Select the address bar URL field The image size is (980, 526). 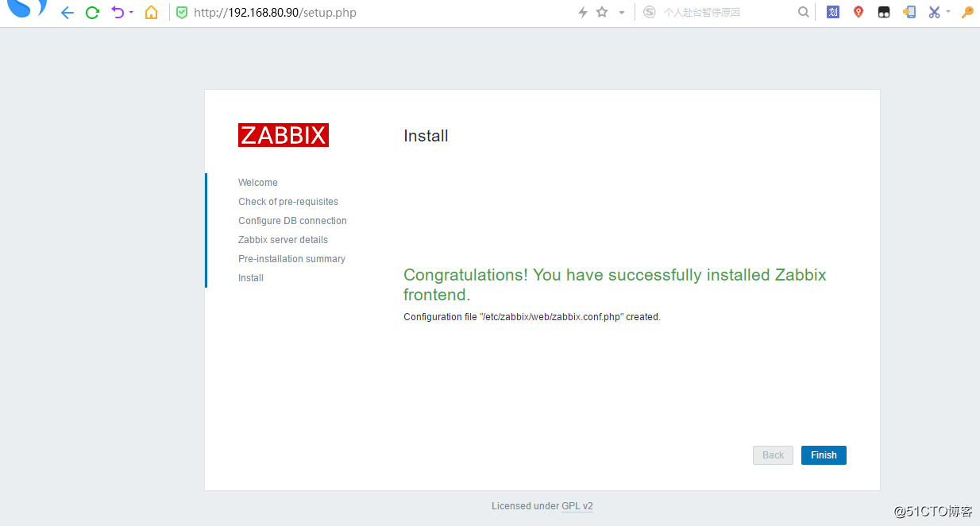click(x=274, y=13)
